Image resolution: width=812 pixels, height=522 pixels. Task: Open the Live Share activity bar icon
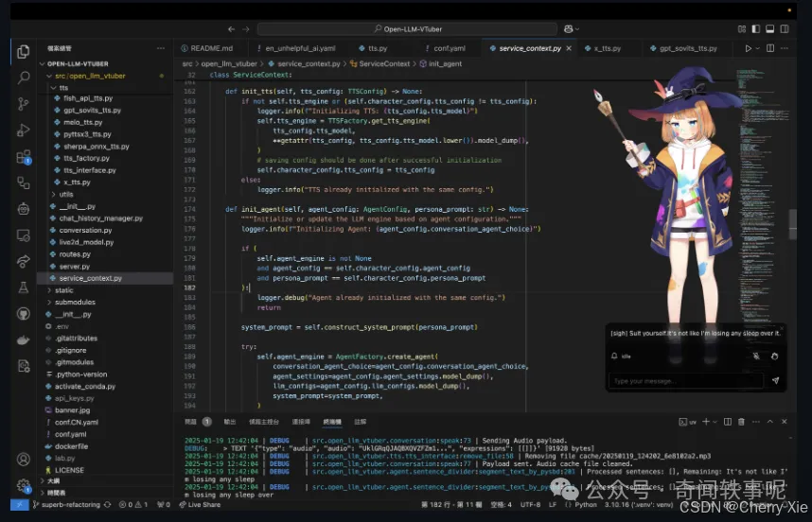24,261
